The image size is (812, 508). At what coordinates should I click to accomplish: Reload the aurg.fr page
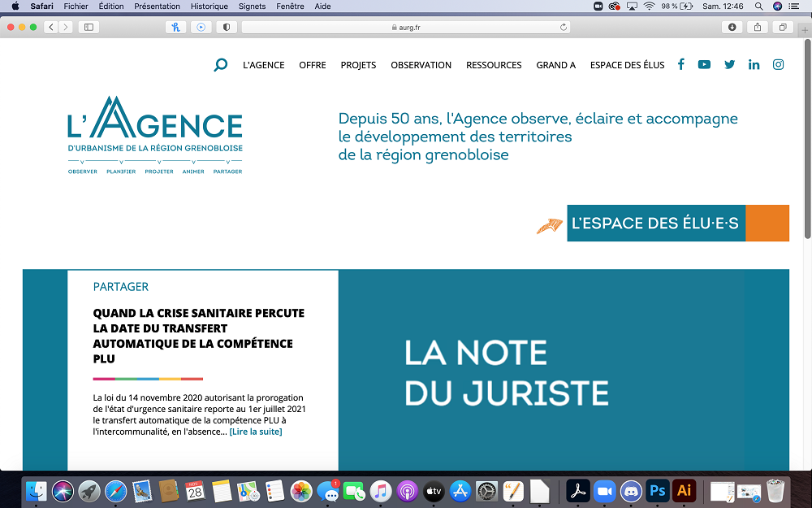click(x=564, y=27)
